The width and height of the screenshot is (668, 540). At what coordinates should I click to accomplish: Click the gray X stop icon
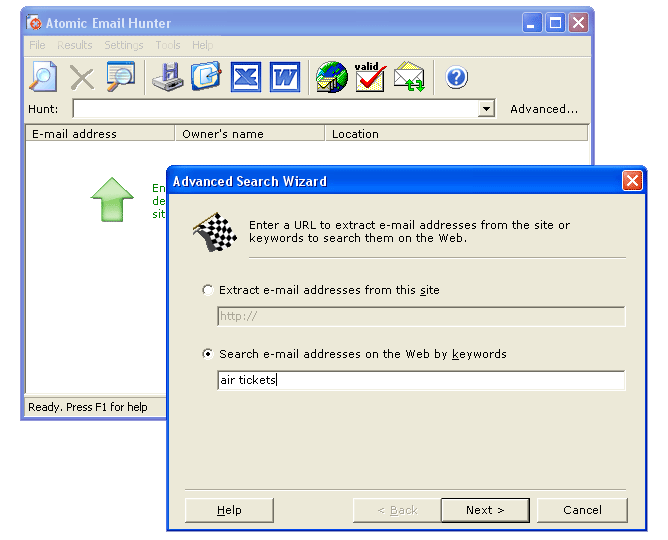pos(82,78)
